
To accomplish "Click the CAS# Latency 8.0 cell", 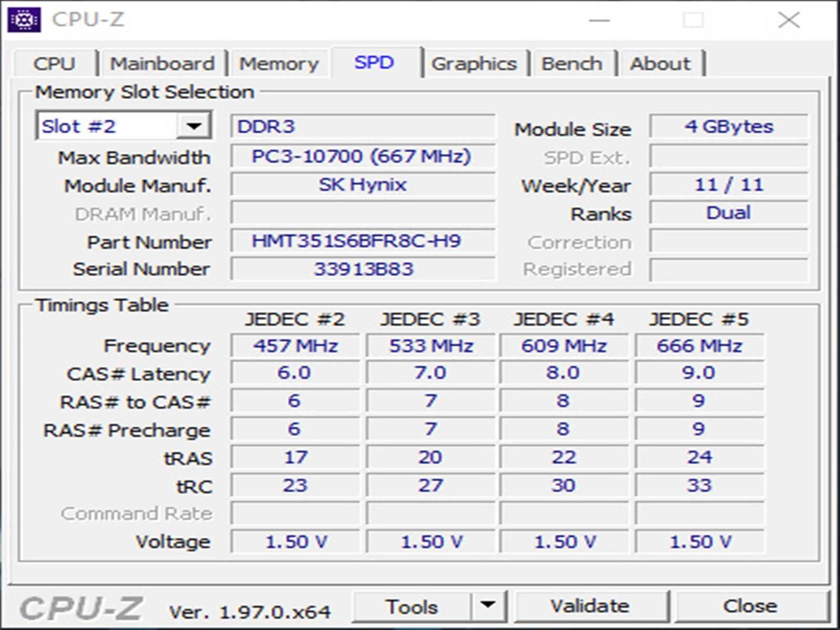I will pyautogui.click(x=564, y=373).
